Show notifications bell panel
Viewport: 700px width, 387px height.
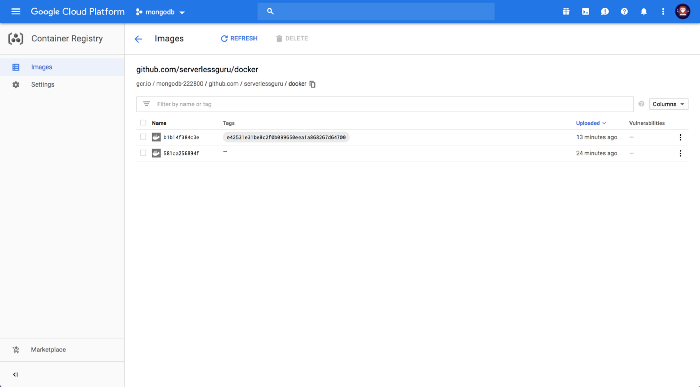point(644,12)
